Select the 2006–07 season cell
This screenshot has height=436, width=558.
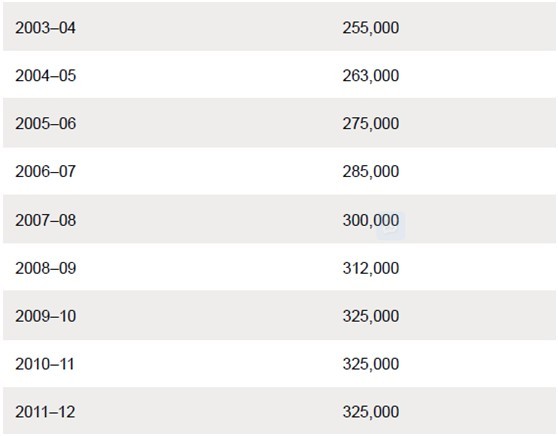pyautogui.click(x=45, y=172)
